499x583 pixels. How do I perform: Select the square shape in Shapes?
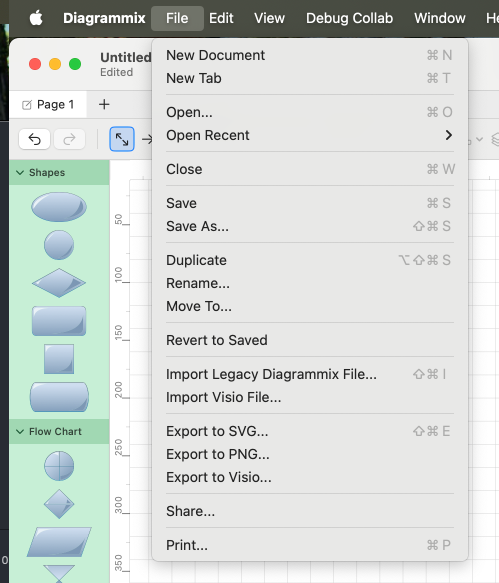tap(59, 359)
